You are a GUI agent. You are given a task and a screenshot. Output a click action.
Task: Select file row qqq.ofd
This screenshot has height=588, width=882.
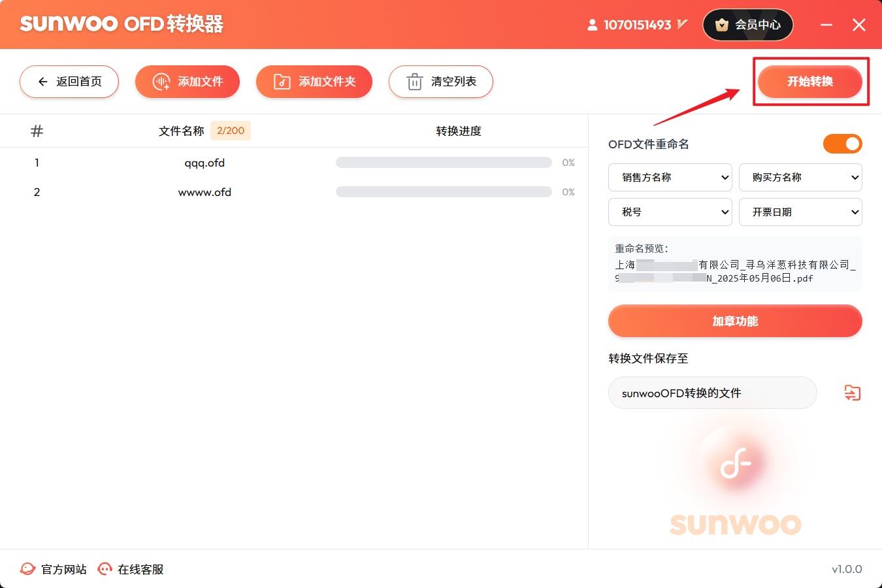coord(294,163)
